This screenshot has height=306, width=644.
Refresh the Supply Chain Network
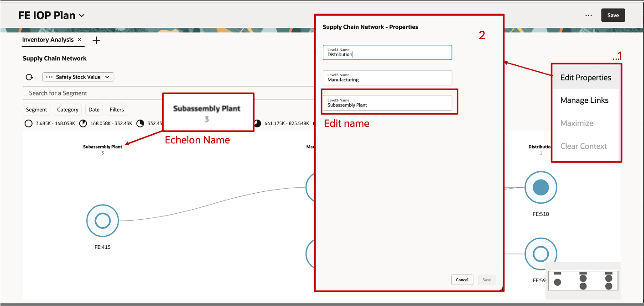[29, 77]
